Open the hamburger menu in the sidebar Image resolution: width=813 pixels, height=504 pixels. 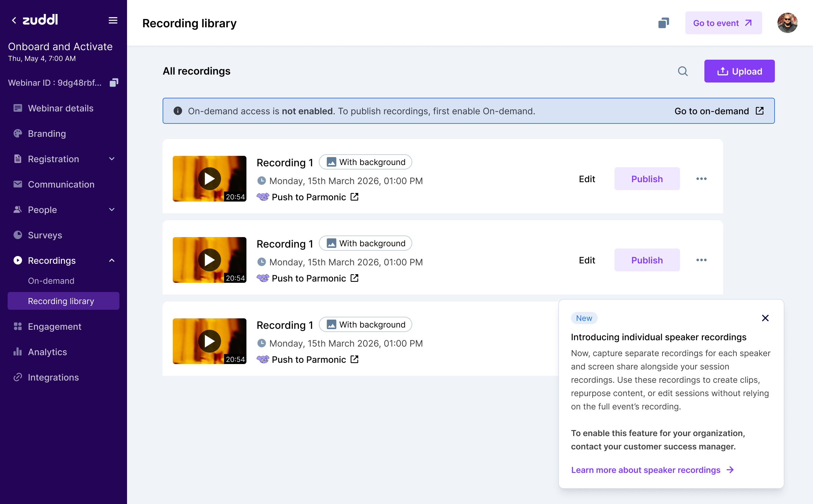(113, 20)
